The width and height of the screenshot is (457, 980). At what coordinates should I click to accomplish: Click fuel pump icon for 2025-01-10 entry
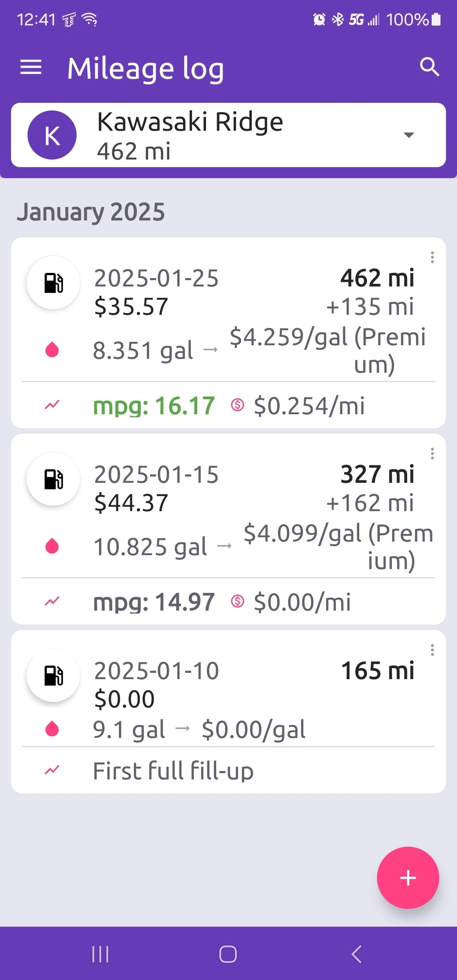coord(53,675)
